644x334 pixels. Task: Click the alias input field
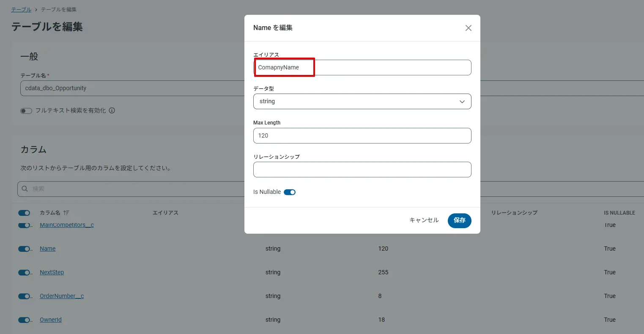click(x=362, y=68)
